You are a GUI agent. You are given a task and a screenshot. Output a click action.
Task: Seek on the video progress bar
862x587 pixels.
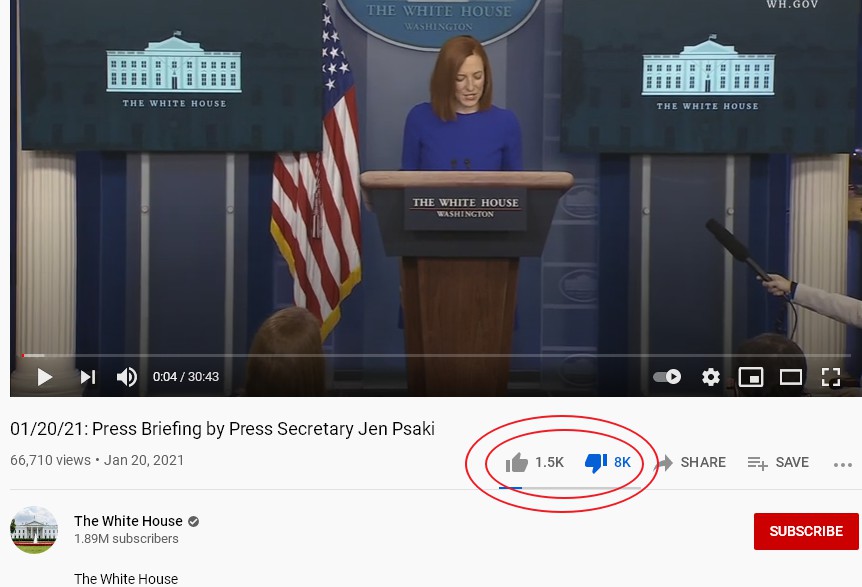pos(435,356)
